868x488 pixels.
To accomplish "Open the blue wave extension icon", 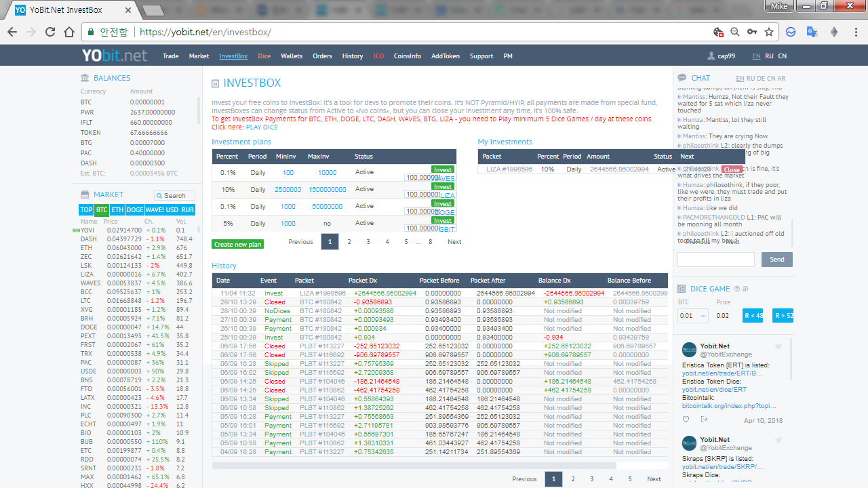I will [791, 32].
